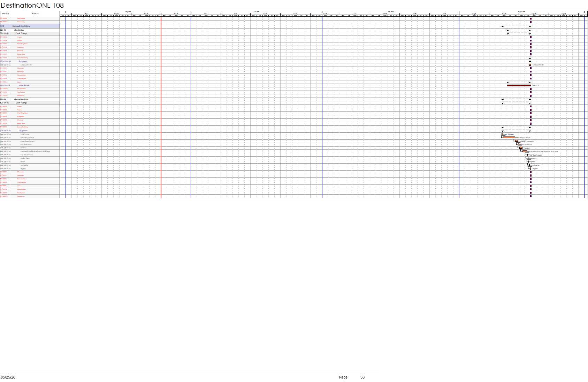This screenshot has width=588, height=382.
Task: Click the May 2026 month header
Action: pos(128,12)
